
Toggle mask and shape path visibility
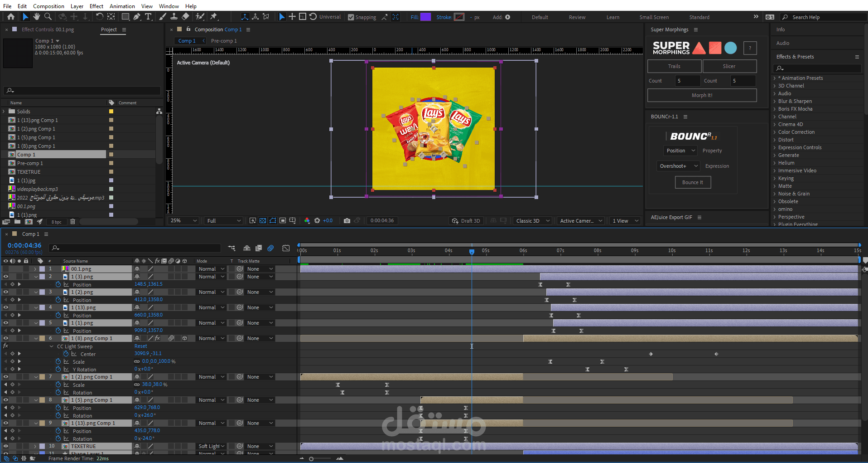click(x=273, y=221)
